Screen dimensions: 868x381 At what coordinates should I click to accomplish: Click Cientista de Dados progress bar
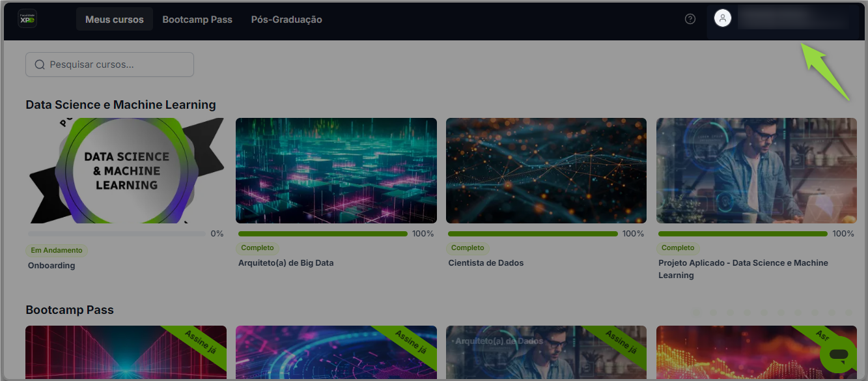tap(533, 234)
